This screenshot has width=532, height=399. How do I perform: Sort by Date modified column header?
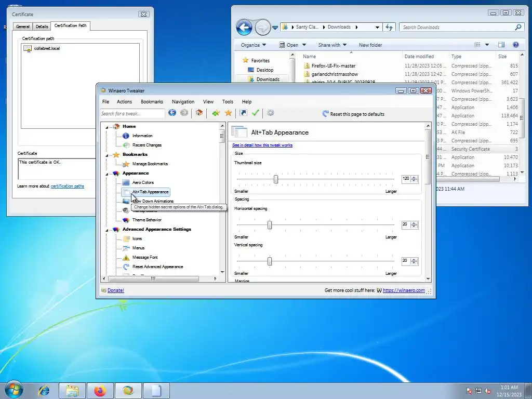coord(419,57)
